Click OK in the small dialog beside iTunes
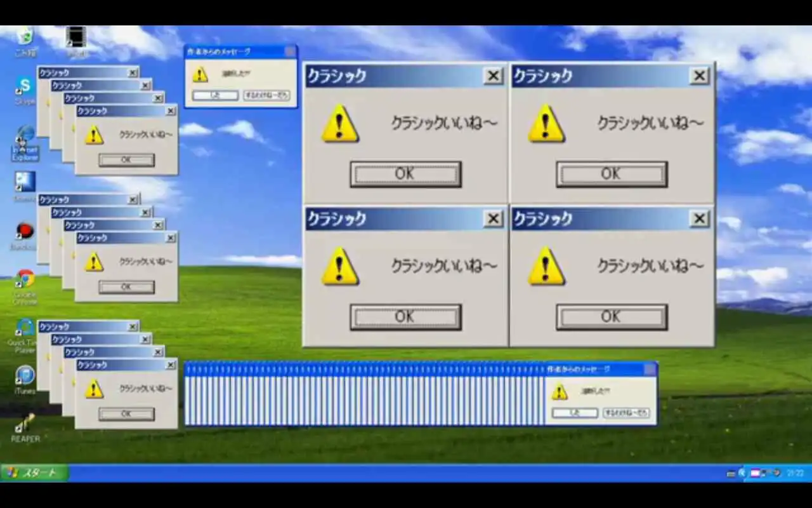Viewport: 812px width, 508px height. pyautogui.click(x=126, y=414)
